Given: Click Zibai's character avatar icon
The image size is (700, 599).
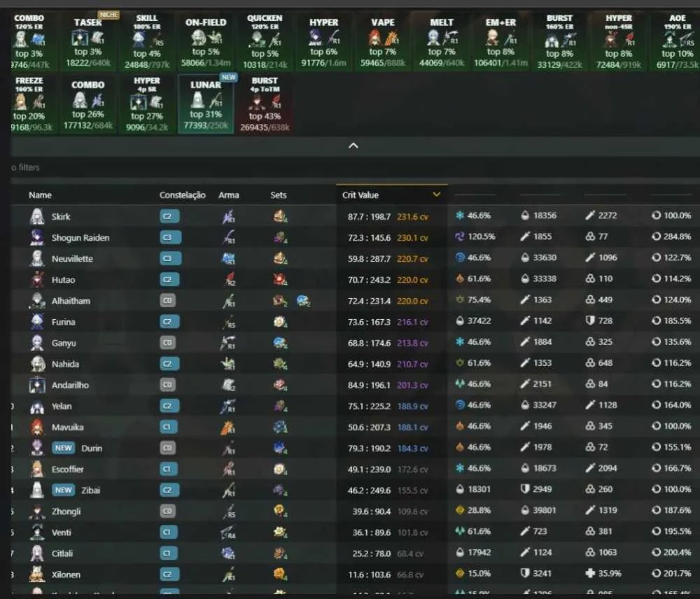Looking at the screenshot, I should tap(37, 490).
